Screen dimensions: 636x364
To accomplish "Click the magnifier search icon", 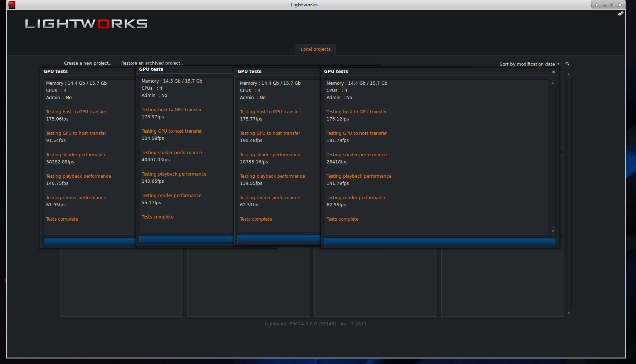I will click(x=567, y=64).
